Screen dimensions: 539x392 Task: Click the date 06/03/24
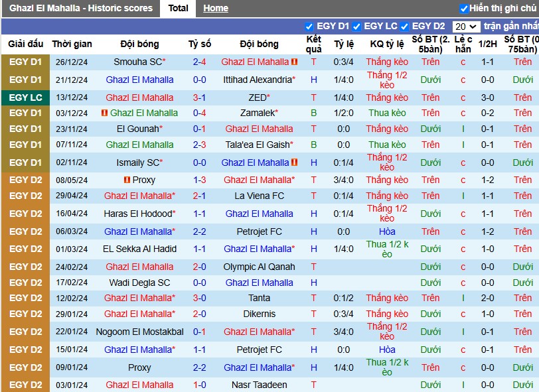click(72, 231)
